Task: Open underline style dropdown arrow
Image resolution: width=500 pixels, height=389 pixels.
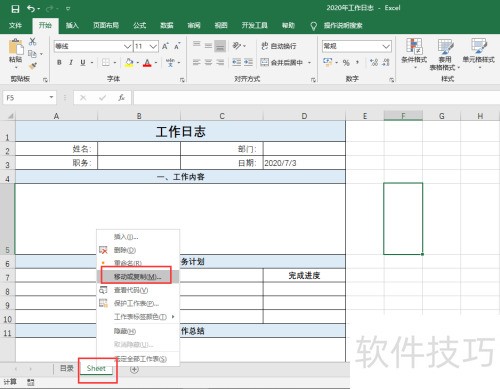Action: pos(92,62)
